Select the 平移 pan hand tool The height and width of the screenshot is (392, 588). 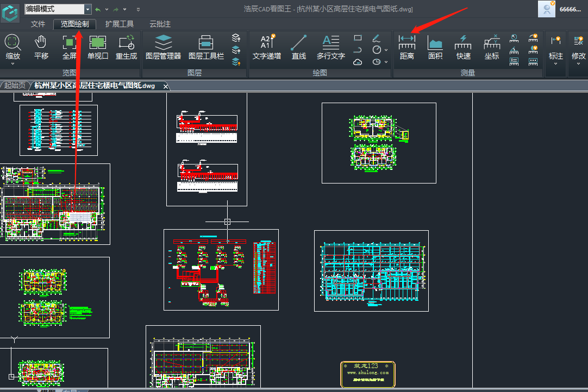(x=41, y=46)
